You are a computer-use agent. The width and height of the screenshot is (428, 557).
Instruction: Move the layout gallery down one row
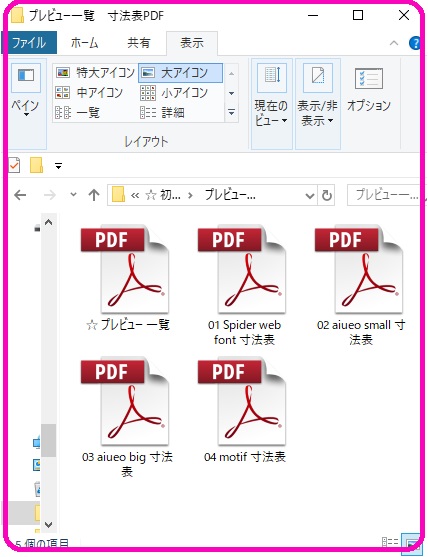pos(231,93)
